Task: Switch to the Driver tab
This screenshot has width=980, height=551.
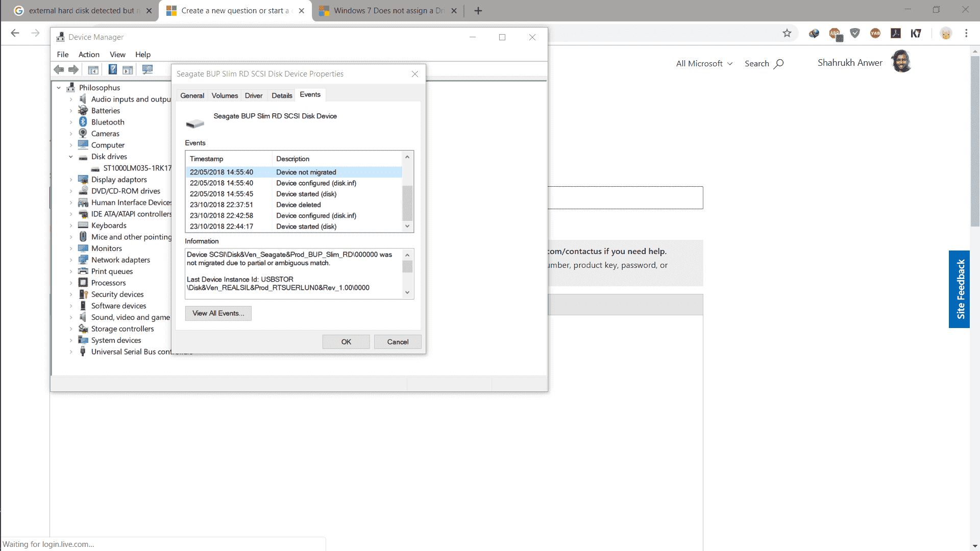Action: 253,95
